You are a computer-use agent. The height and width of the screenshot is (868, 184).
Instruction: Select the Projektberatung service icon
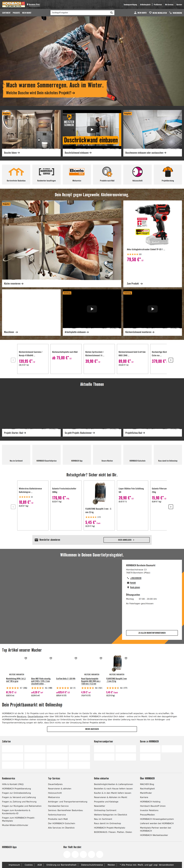coord(168,172)
